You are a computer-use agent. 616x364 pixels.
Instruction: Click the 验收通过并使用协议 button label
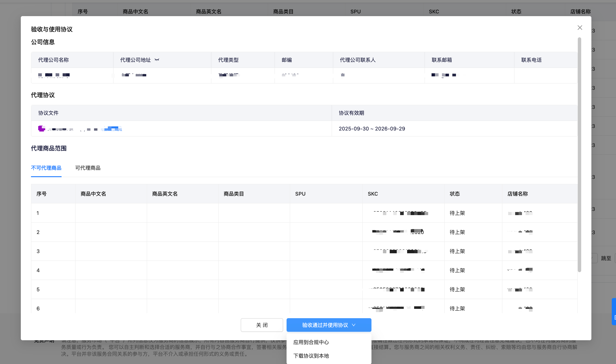(325, 325)
